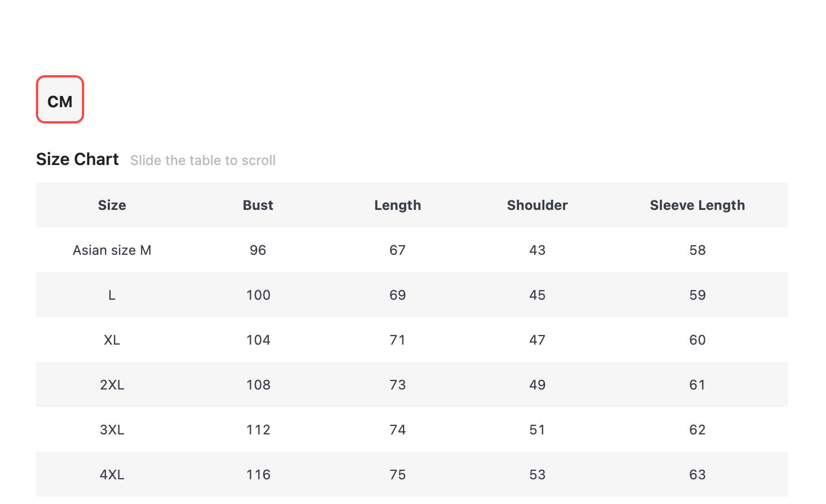Click sleeve length value 61 for 2XL
Image resolution: width=826 pixels, height=504 pixels.
[697, 385]
